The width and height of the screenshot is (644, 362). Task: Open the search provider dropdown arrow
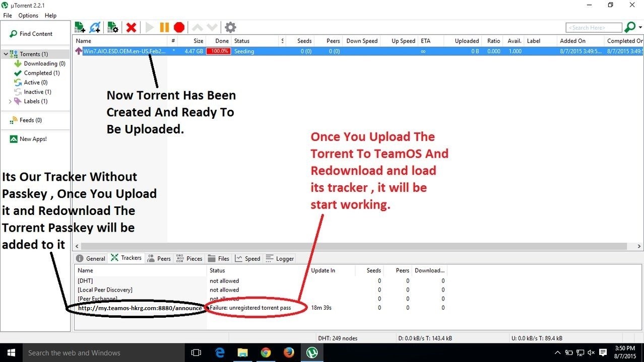[640, 27]
